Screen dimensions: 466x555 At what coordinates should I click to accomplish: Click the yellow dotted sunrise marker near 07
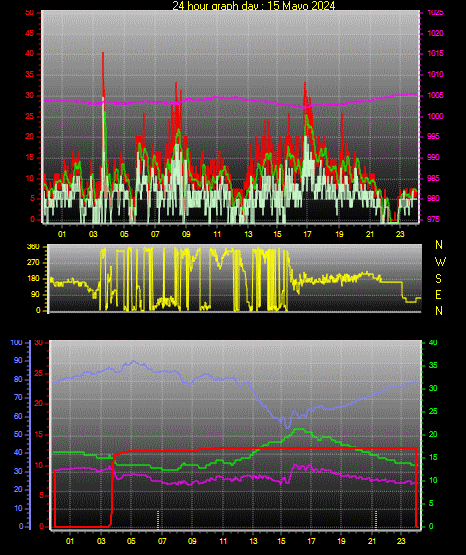[158, 519]
